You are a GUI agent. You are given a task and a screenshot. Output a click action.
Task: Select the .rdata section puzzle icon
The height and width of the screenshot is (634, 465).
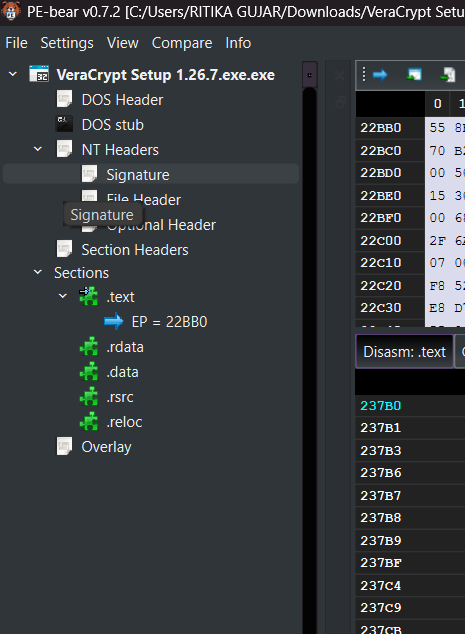[89, 347]
